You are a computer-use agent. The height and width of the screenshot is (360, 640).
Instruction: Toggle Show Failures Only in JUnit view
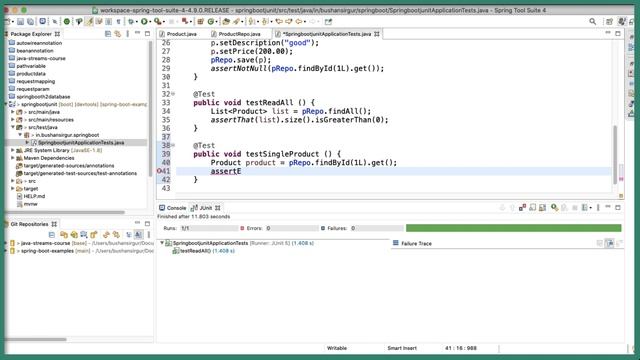point(522,207)
